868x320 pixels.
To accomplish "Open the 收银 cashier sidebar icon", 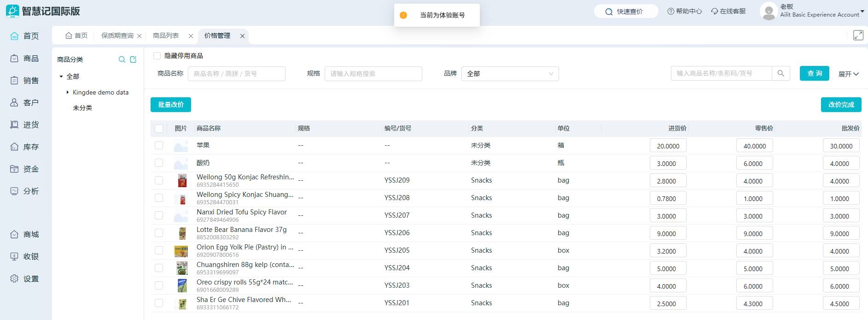I will 15,256.
